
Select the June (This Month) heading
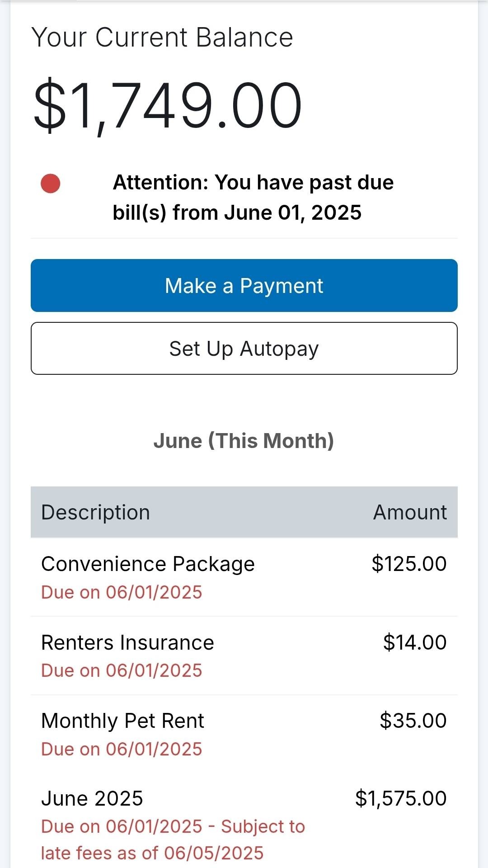pyautogui.click(x=244, y=441)
